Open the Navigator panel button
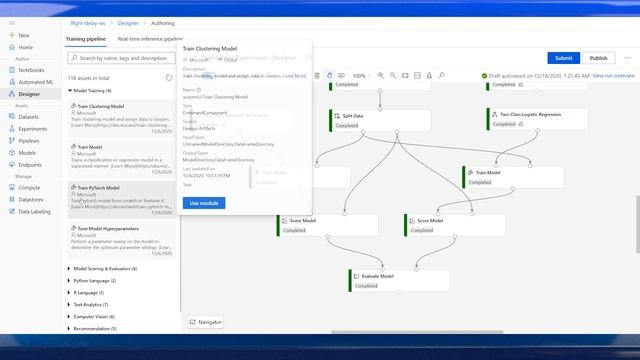640x360 pixels. 205,322
